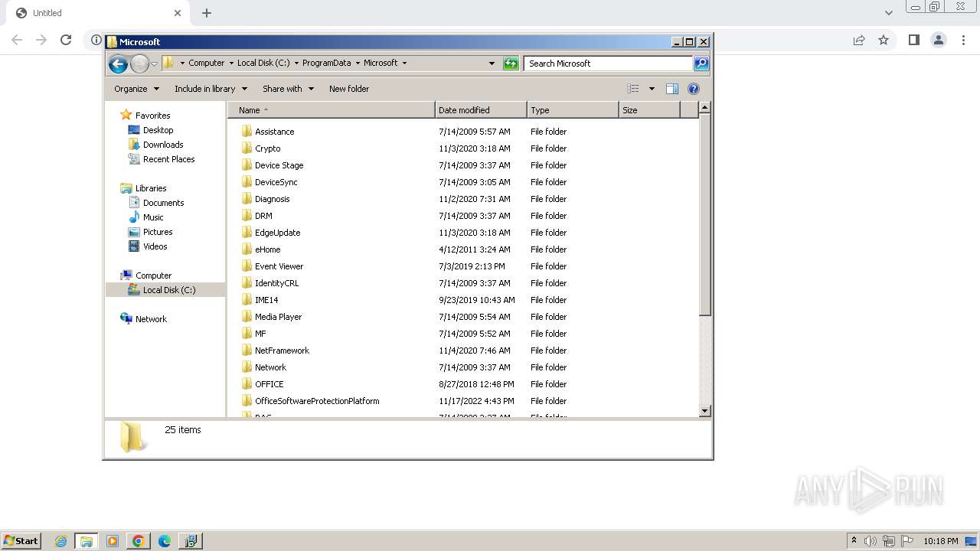Select Libraries in the navigation pane
The height and width of the screenshot is (551, 980).
151,188
